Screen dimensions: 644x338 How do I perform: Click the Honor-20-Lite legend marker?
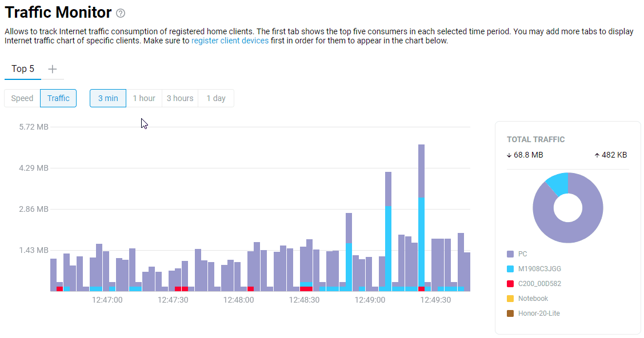510,313
